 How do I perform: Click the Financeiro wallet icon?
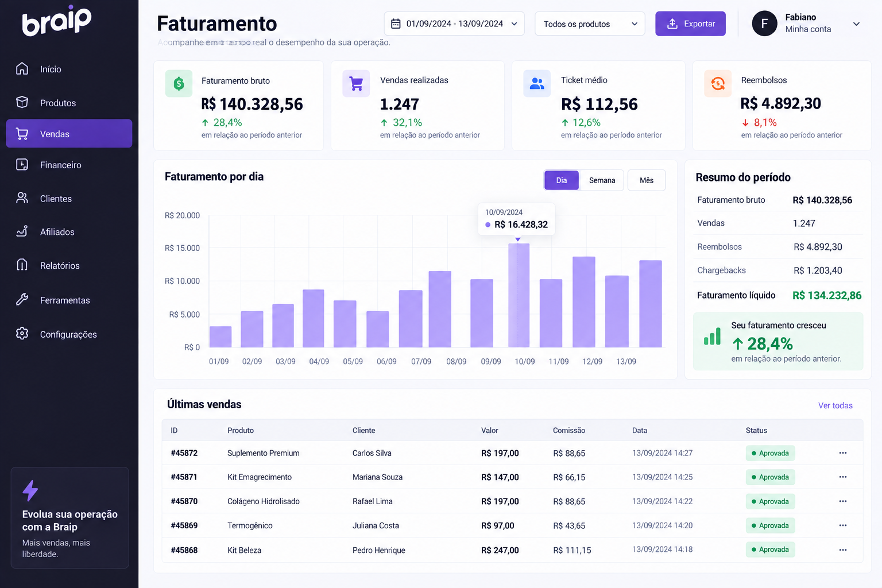(x=22, y=164)
